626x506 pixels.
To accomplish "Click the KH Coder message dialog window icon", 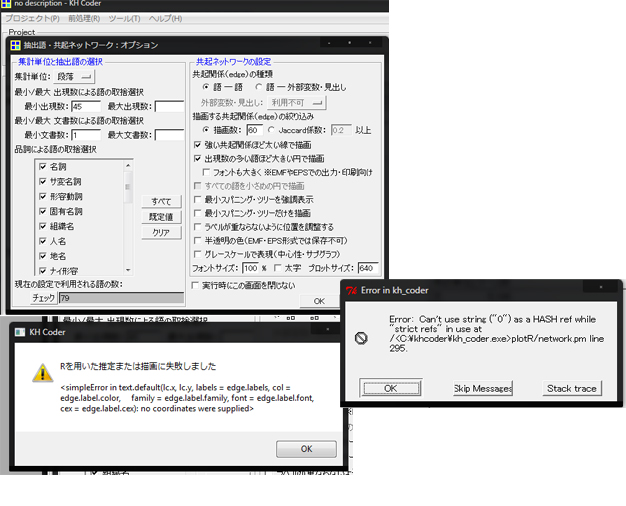I will click(20, 332).
